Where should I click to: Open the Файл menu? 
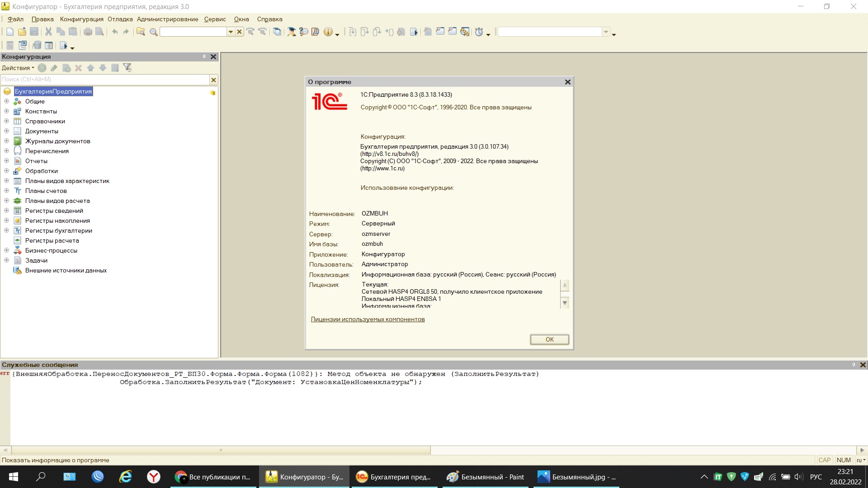coord(15,19)
